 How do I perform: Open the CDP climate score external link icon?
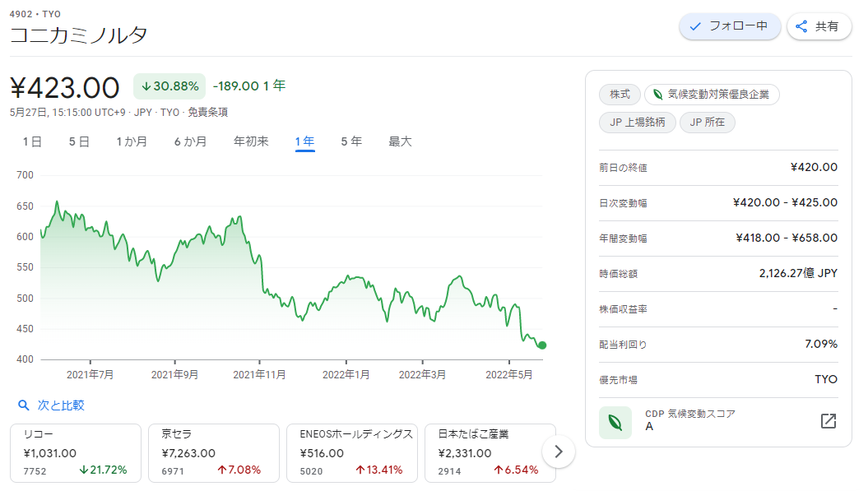tap(829, 421)
